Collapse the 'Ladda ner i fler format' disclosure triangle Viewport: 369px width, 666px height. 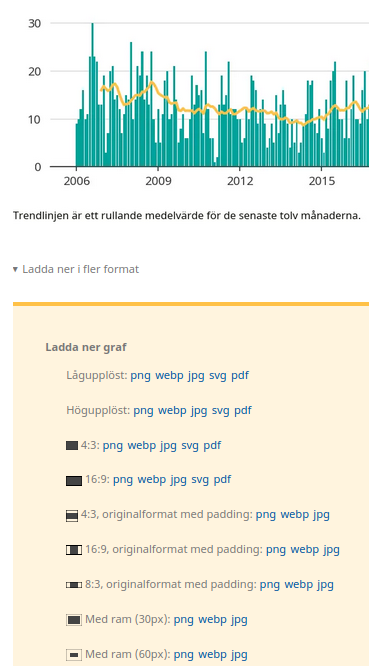15,269
